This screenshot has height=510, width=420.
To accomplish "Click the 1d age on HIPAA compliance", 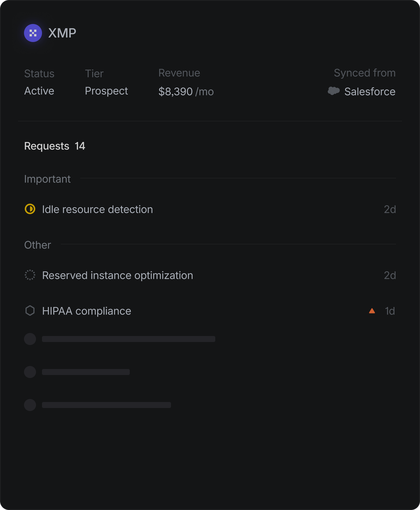I will (389, 311).
